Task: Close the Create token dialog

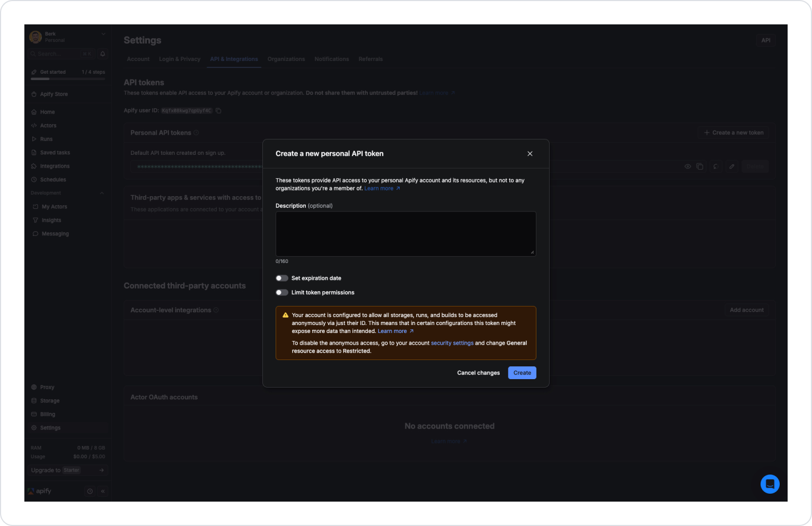Action: coord(530,154)
